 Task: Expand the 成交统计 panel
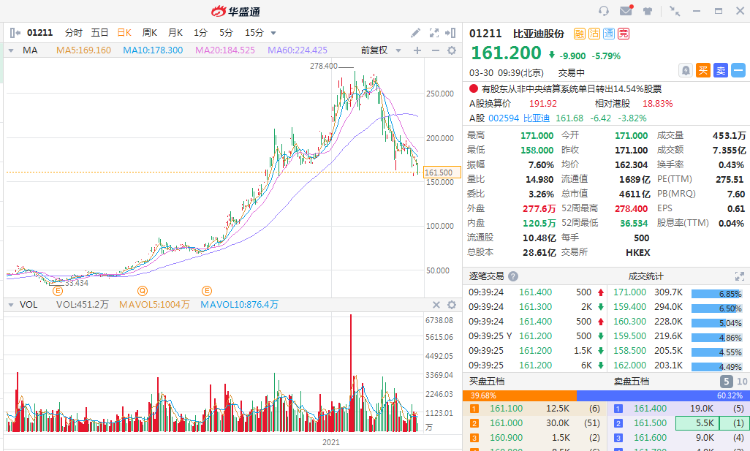pyautogui.click(x=739, y=276)
